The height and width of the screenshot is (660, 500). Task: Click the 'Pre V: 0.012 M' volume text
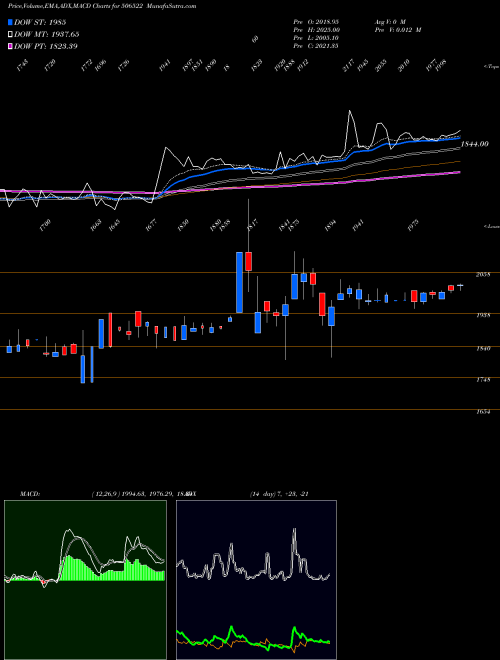coord(398,30)
